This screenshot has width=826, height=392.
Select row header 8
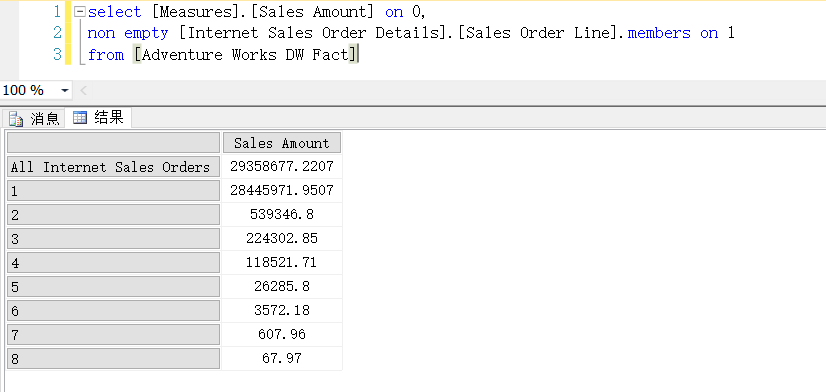113,359
